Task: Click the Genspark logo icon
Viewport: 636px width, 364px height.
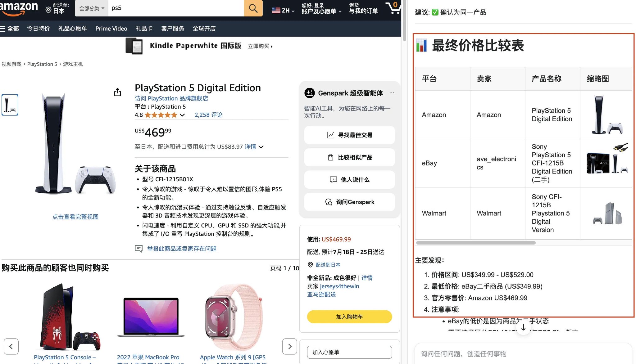Action: coord(309,93)
